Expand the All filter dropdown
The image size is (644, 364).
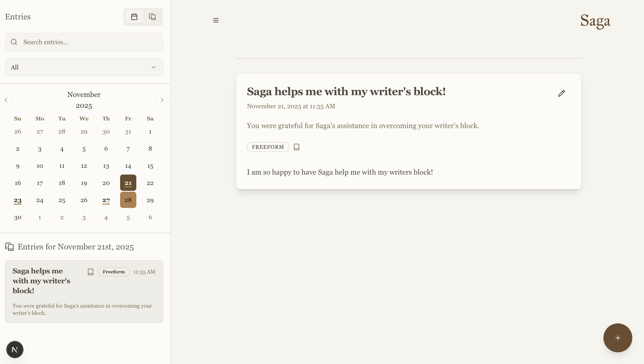point(84,67)
